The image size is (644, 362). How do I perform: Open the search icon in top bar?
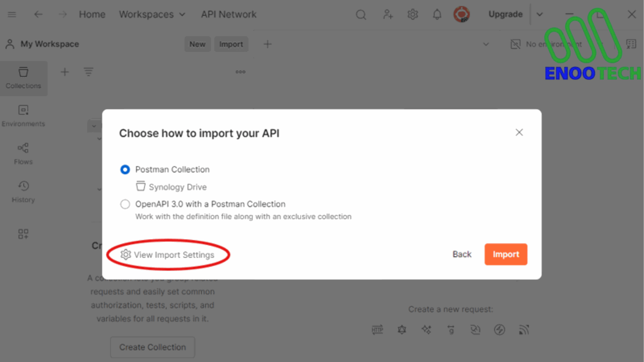(361, 14)
